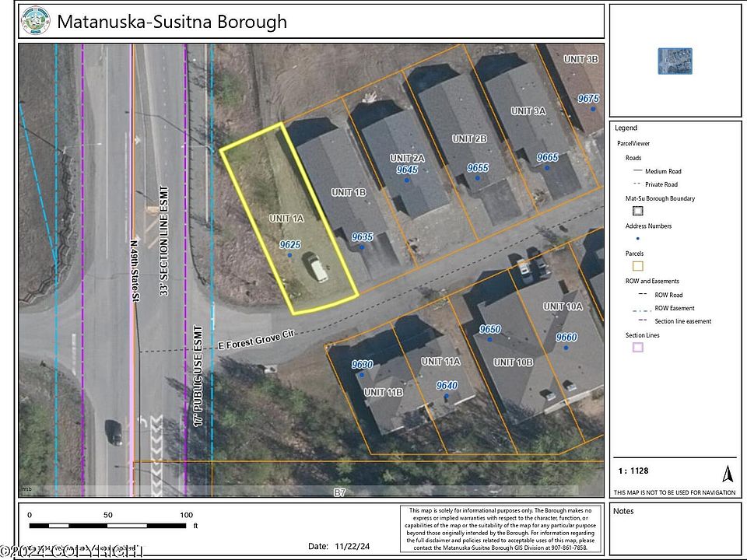Click the Notes box heading
Image resolution: width=747 pixels, height=560 pixels.
coord(623,511)
